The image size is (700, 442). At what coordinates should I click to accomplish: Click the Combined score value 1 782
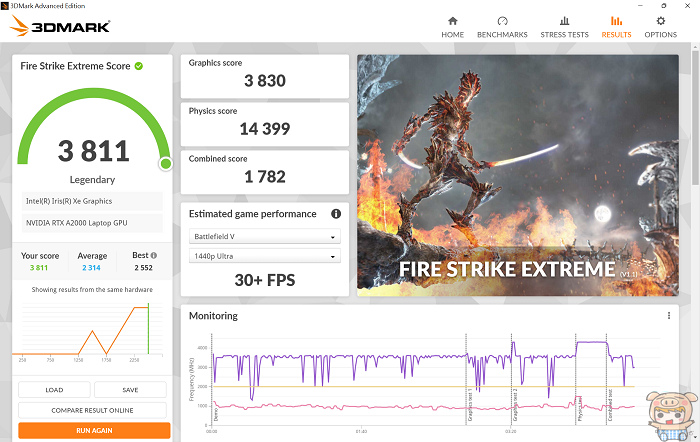265,177
